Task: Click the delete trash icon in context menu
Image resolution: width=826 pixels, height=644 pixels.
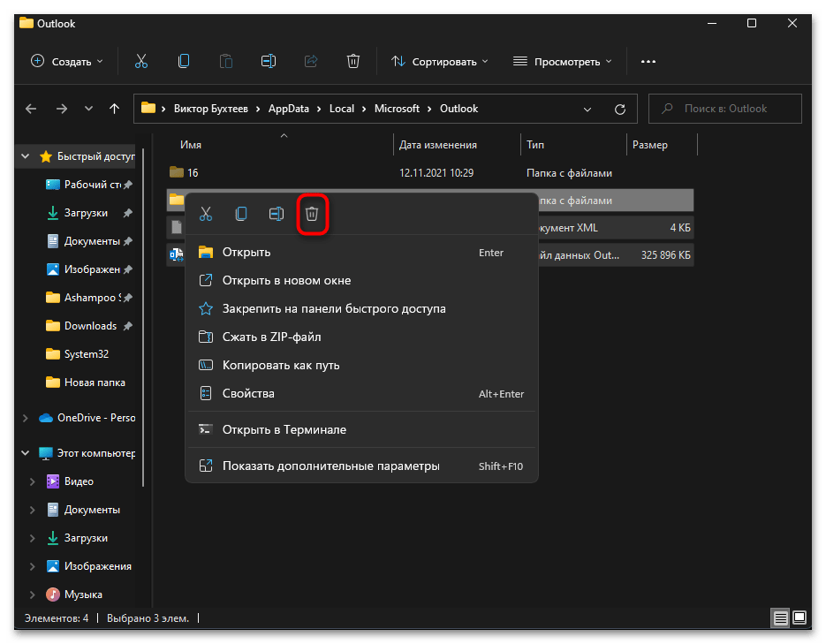Action: click(x=312, y=214)
